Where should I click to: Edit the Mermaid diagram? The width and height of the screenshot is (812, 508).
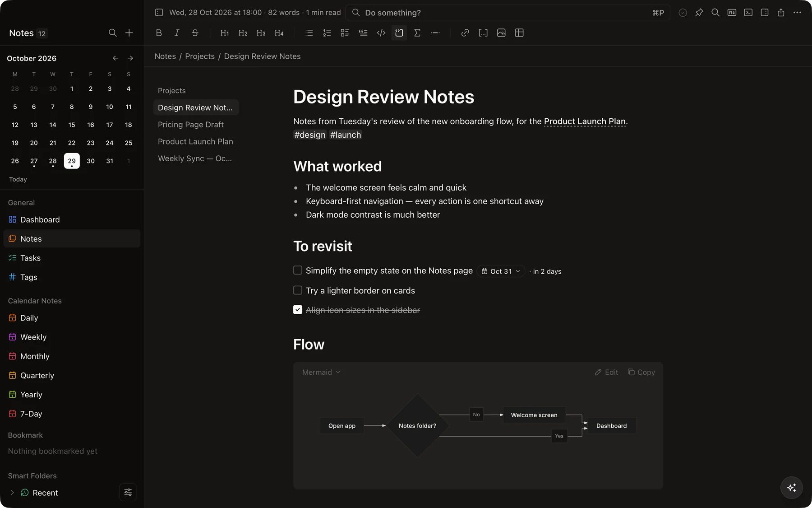coord(606,372)
